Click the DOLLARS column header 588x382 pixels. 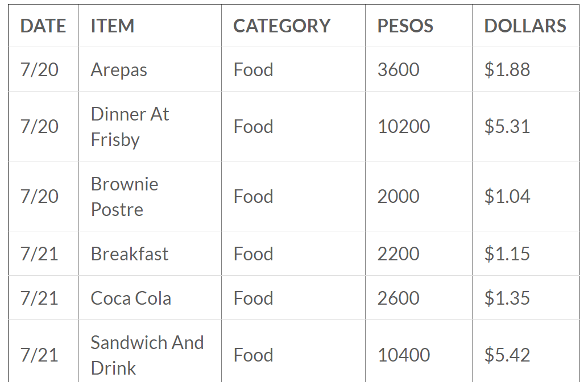[x=525, y=26]
